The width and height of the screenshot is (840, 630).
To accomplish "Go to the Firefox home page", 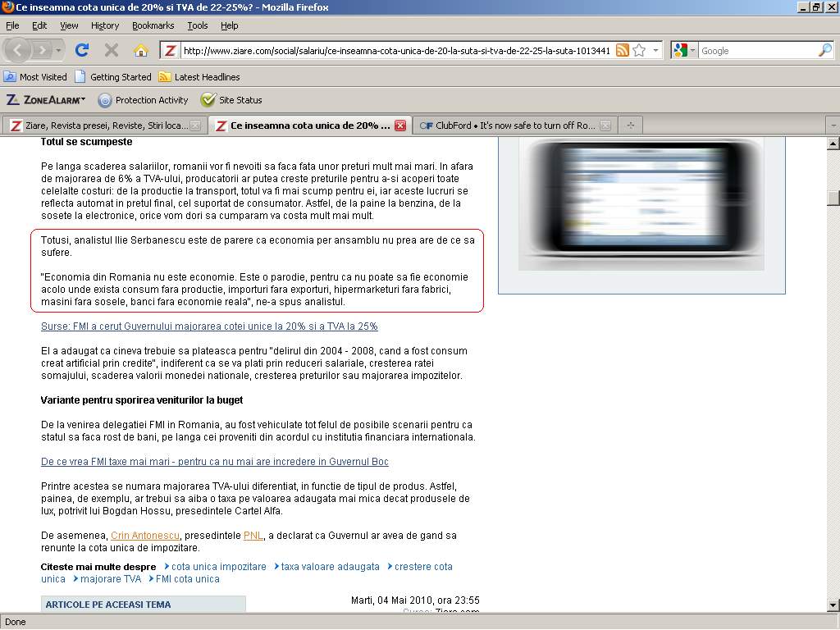I will pos(141,50).
